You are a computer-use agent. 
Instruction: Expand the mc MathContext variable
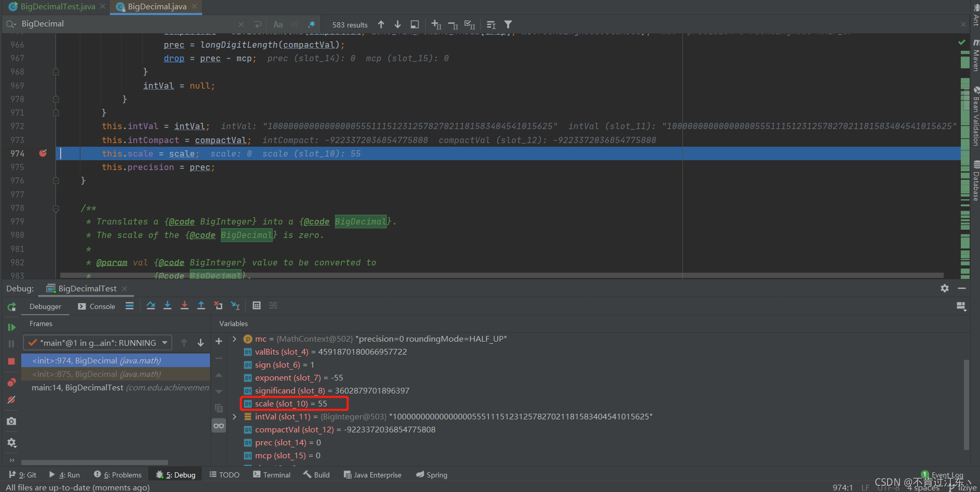[x=234, y=339]
